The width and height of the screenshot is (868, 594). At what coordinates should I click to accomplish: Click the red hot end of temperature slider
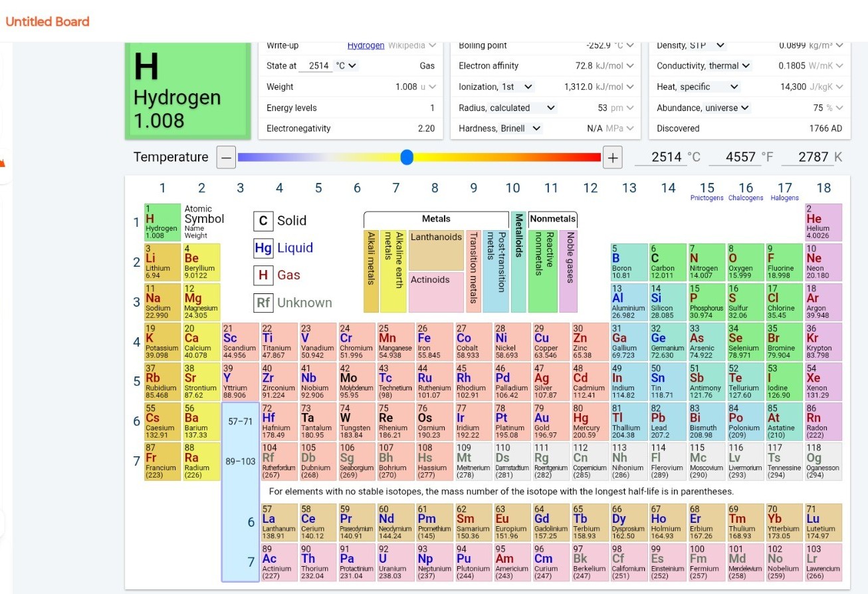click(597, 157)
